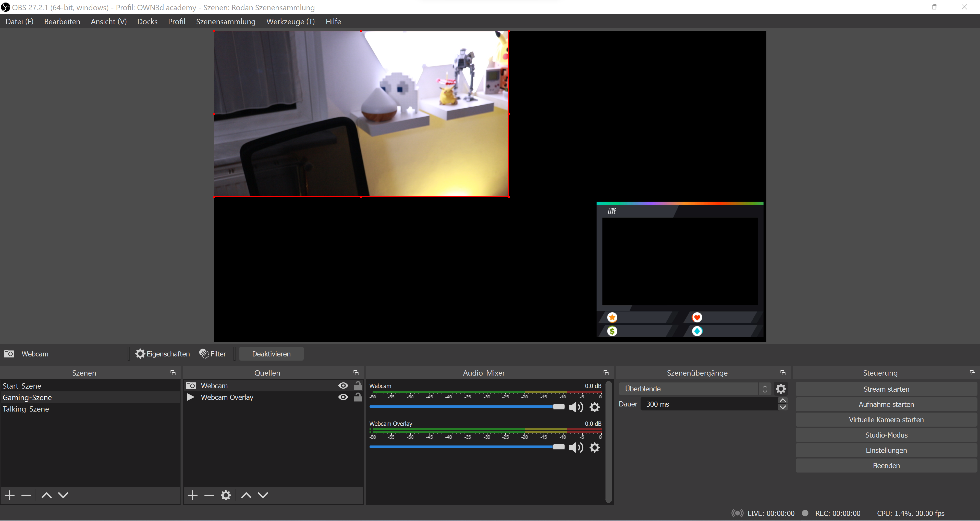
Task: Pop out the Audio-Mixer dock
Action: (x=606, y=373)
